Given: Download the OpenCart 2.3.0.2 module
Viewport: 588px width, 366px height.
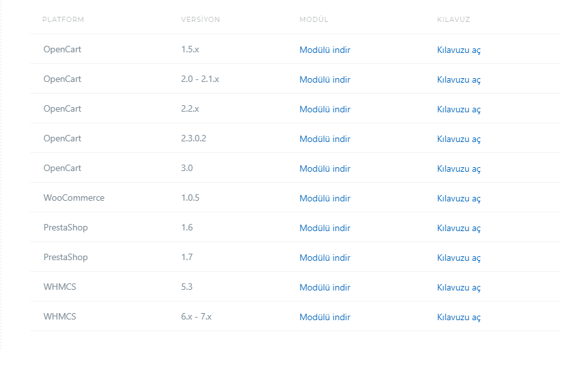Looking at the screenshot, I should pyautogui.click(x=325, y=139).
